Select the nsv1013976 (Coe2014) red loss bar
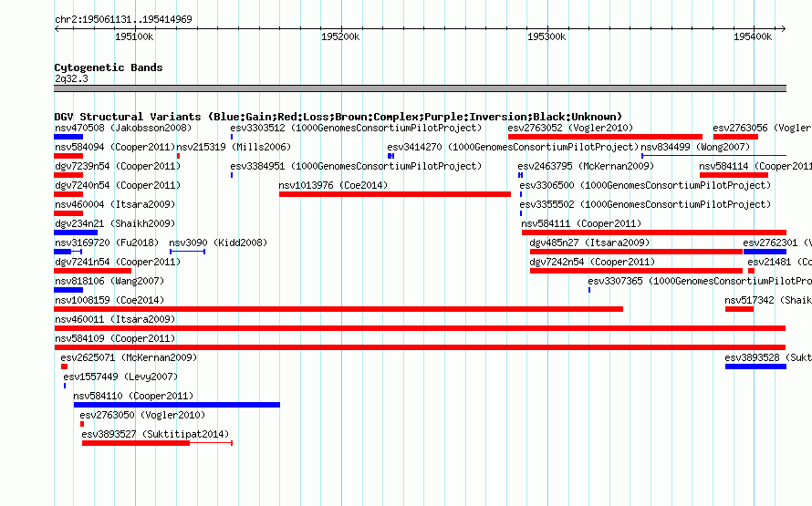This screenshot has width=812, height=506. 395,194
